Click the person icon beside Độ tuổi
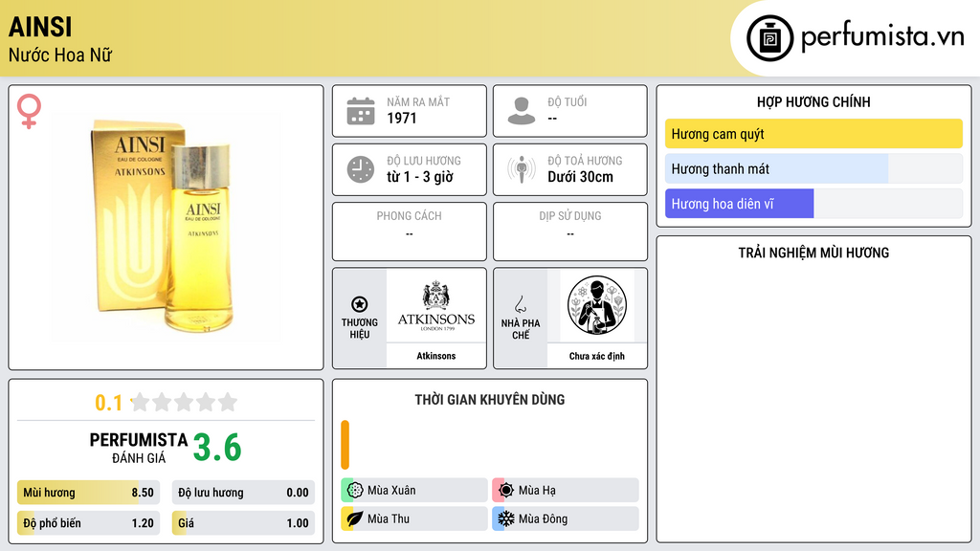This screenshot has height=551, width=980. (522, 111)
